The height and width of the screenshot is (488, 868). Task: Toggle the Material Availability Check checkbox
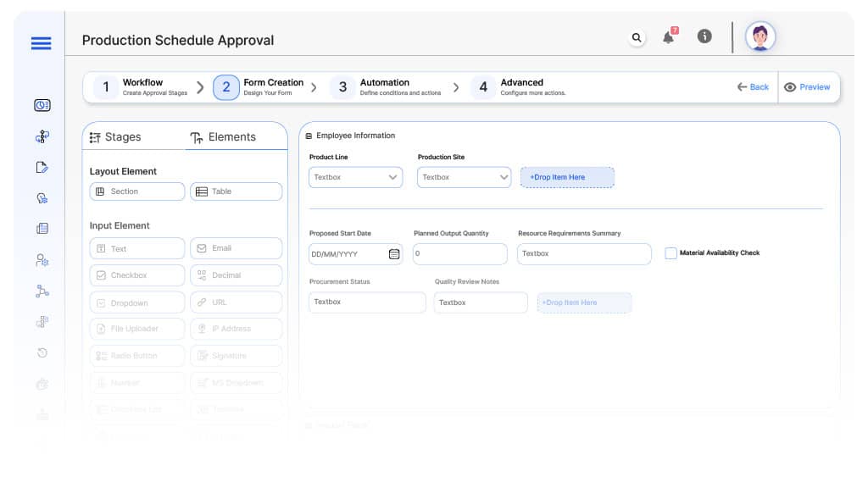point(670,253)
